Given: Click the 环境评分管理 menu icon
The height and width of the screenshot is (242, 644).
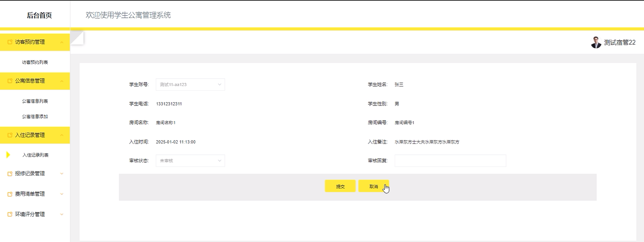Looking at the screenshot, I should 10,214.
